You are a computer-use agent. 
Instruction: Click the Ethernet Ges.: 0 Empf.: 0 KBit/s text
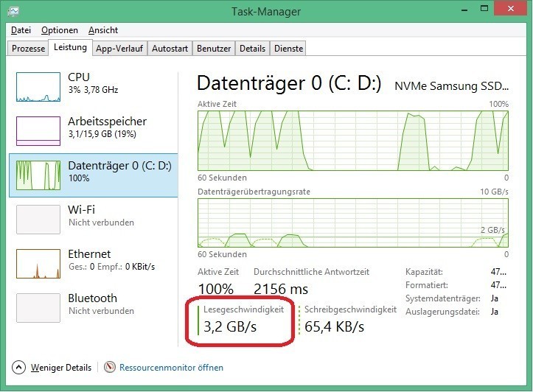coord(111,267)
